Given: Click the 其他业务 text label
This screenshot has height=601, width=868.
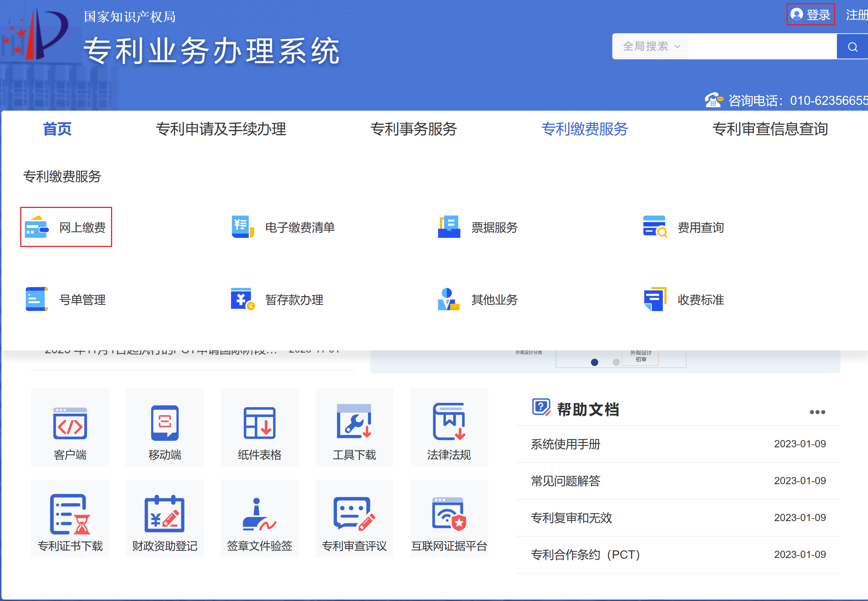Looking at the screenshot, I should [494, 299].
